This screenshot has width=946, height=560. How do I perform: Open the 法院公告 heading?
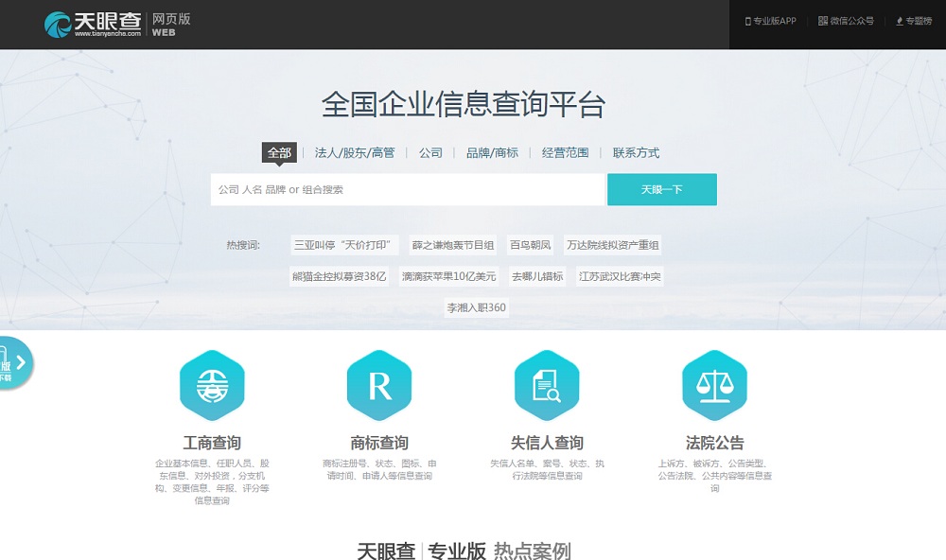click(x=714, y=443)
